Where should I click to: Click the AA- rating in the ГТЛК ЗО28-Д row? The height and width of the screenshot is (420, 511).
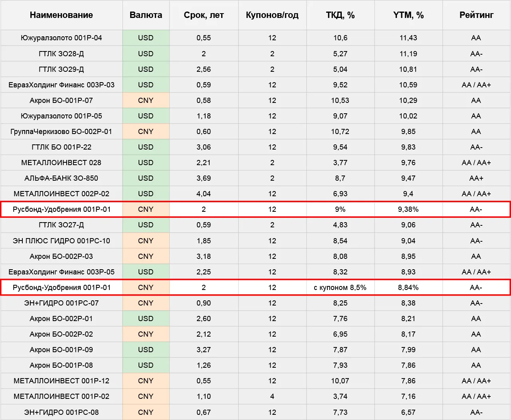pyautogui.click(x=476, y=53)
